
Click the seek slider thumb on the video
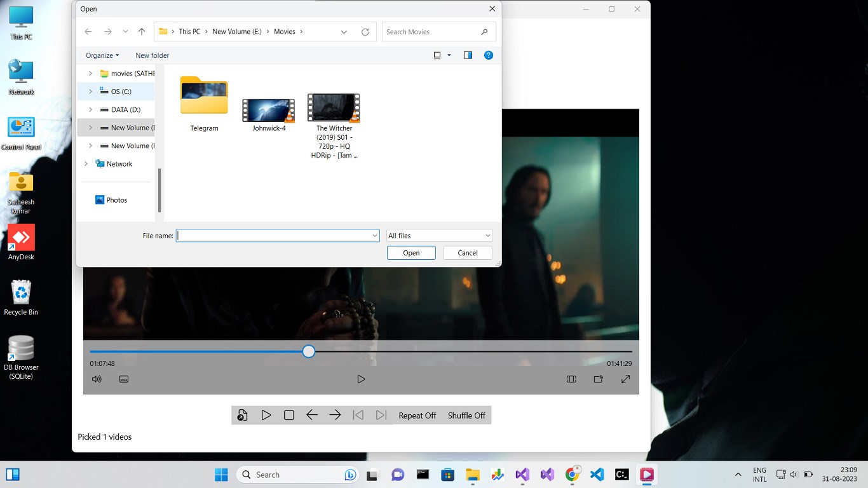(x=309, y=351)
